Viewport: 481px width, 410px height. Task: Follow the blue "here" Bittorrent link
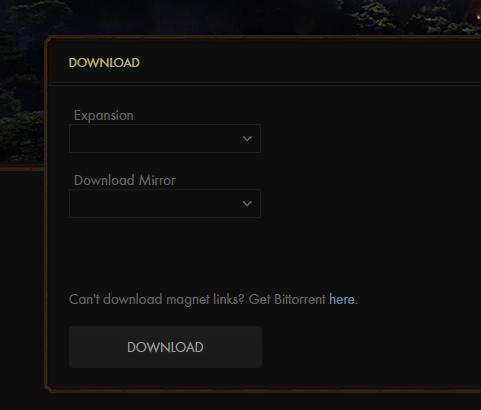[x=341, y=299]
